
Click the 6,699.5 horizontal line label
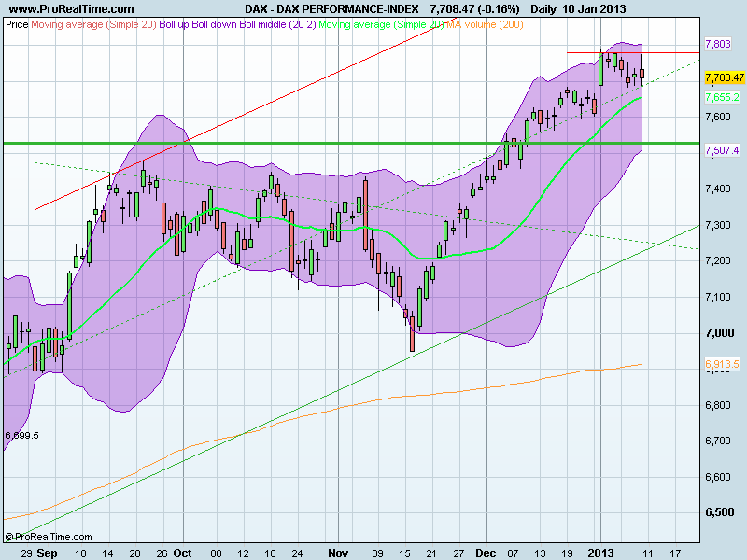[21, 435]
